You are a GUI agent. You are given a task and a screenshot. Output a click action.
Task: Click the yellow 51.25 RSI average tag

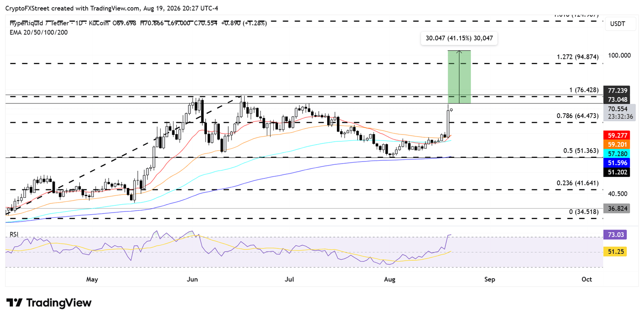pos(615,252)
